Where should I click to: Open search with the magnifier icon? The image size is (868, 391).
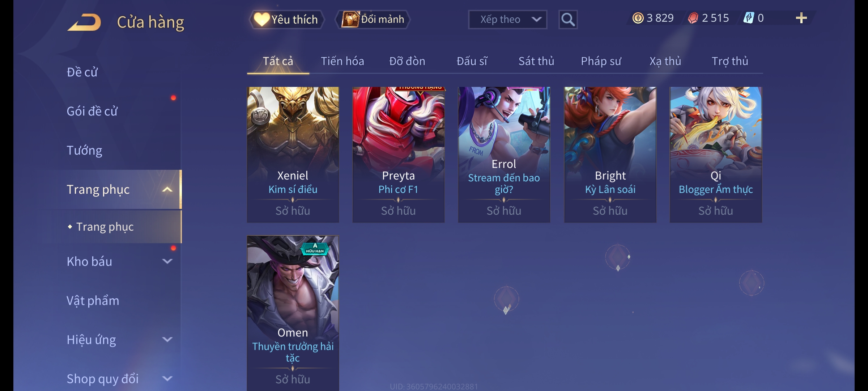[568, 20]
